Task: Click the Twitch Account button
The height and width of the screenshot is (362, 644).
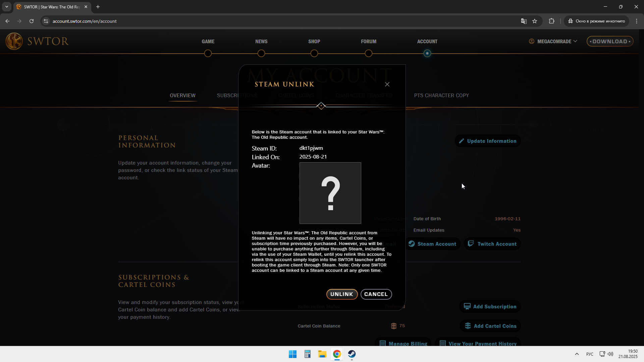Action: click(x=492, y=244)
